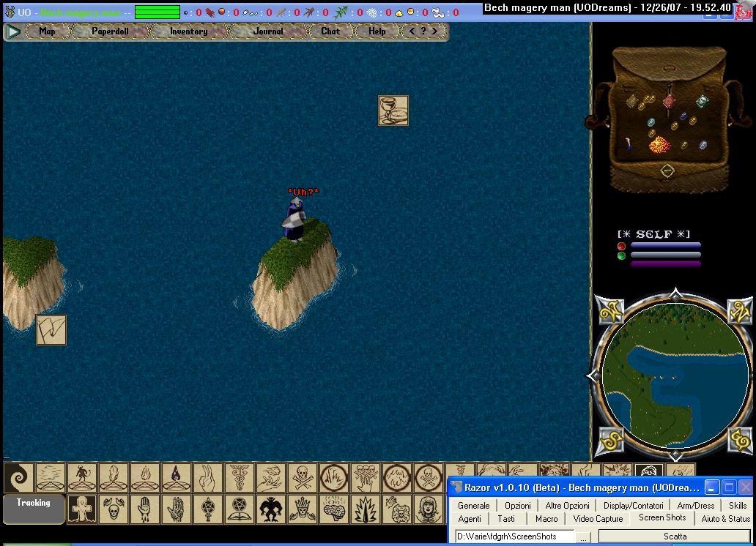Screen dimensions: 756x546
Task: Cast the bleeding hand spell
Action: pos(144,509)
